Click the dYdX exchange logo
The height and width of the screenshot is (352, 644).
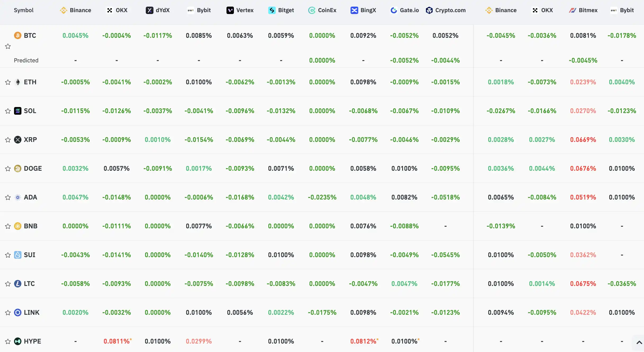click(x=149, y=10)
